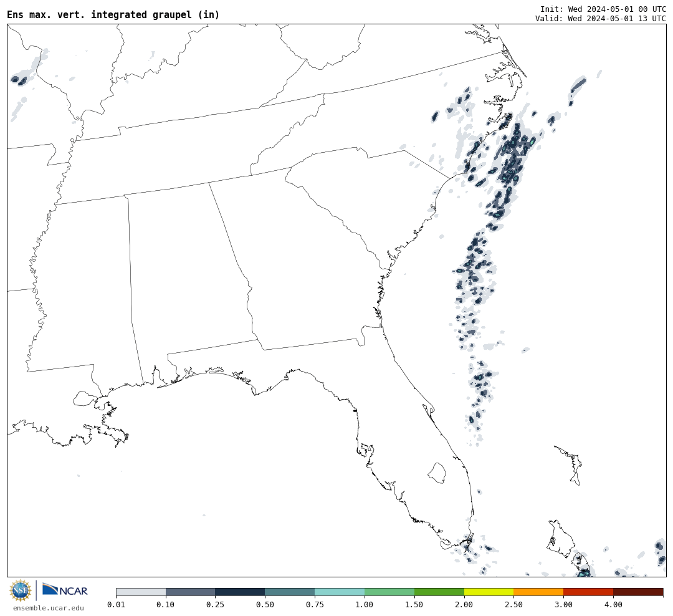Image resolution: width=673 pixels, height=616 pixels.
Task: Click the 0.50–0.75 teal colorbar segment
Action: (290, 592)
